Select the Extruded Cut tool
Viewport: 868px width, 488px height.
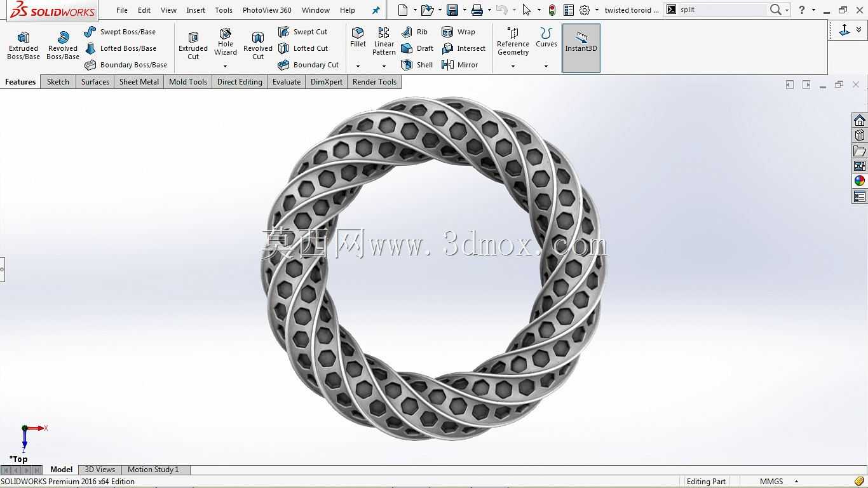click(x=193, y=46)
